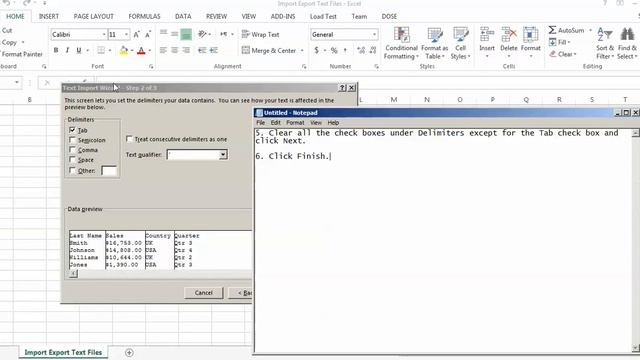Toggle Bold formatting in Font group
This screenshot has height=360, width=640.
coord(56,50)
